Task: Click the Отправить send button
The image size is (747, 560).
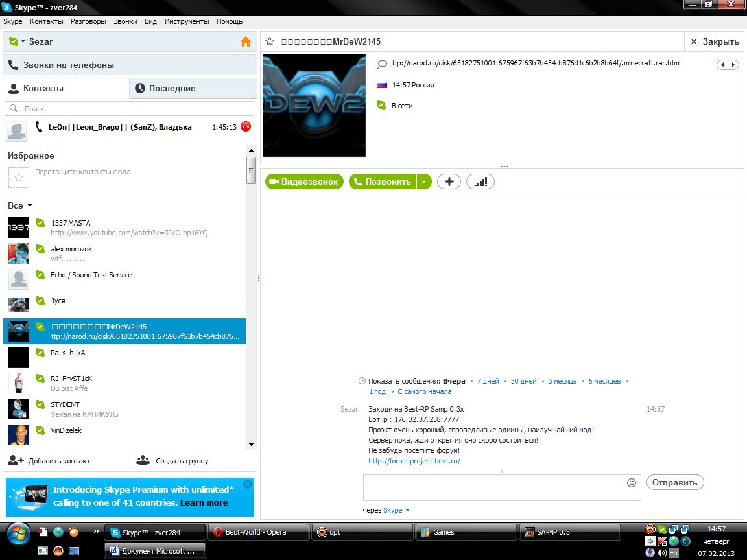Action: (674, 482)
